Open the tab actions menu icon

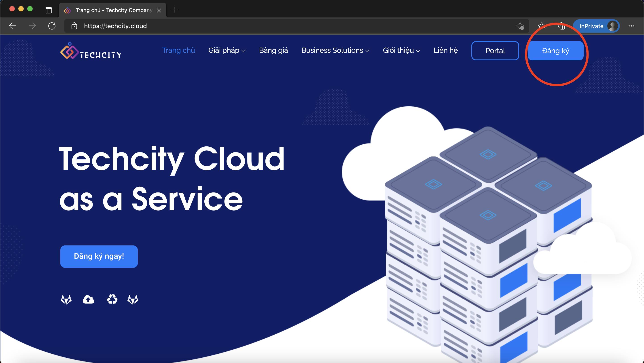49,10
